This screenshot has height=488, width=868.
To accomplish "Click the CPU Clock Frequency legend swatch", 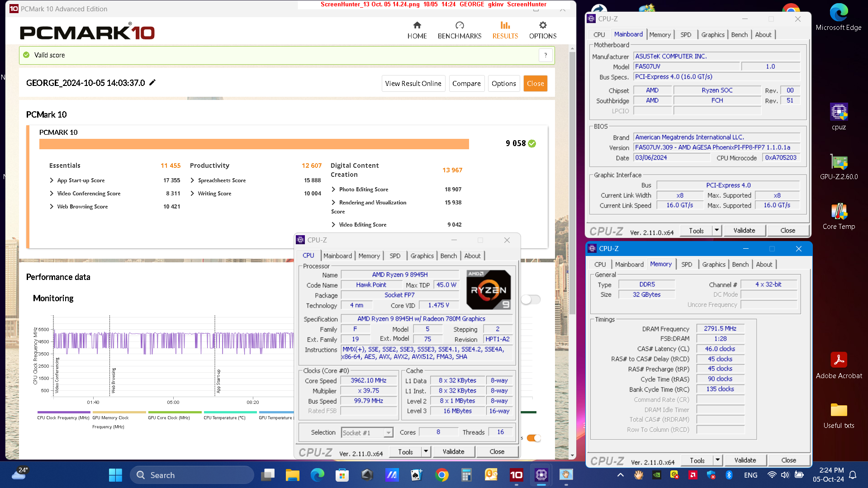I will click(63, 412).
